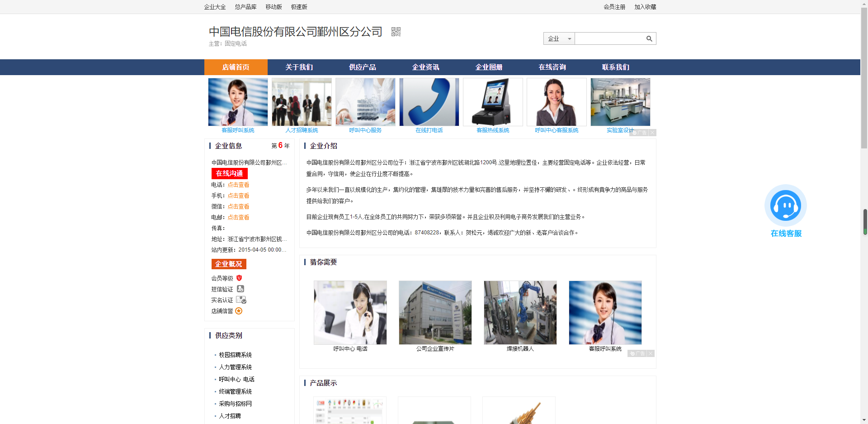
Task: Click the 会员注册 link
Action: (614, 7)
